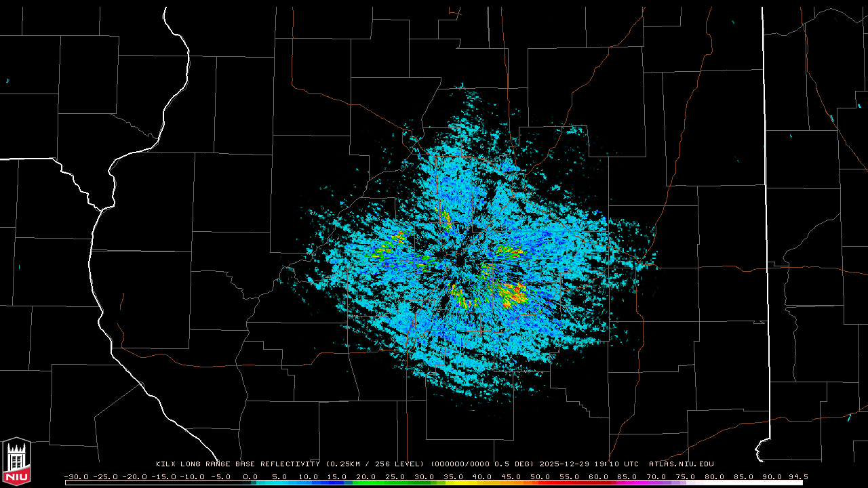Click the -30.0 label on the reflectivity scale
868x488 pixels.
pyautogui.click(x=75, y=476)
